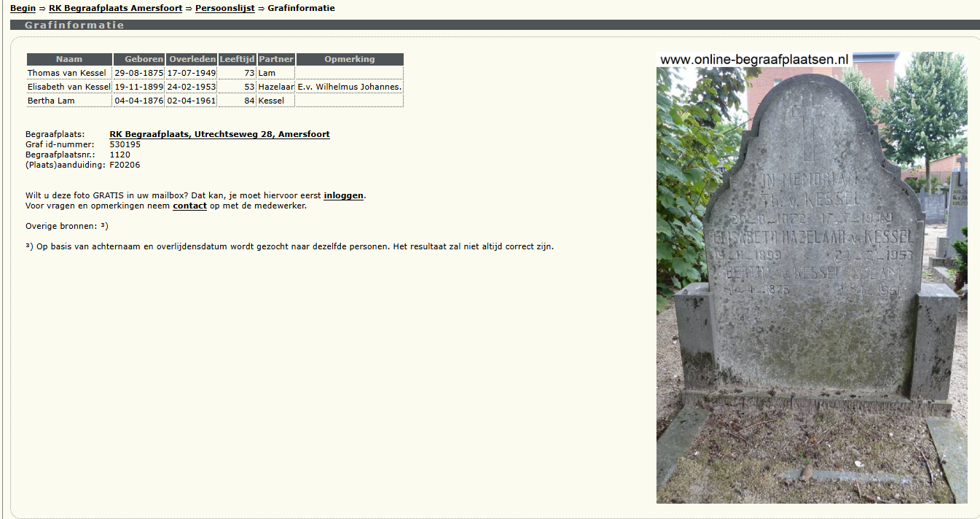This screenshot has height=519, width=980.
Task: Select the Overleden column header
Action: (192, 59)
